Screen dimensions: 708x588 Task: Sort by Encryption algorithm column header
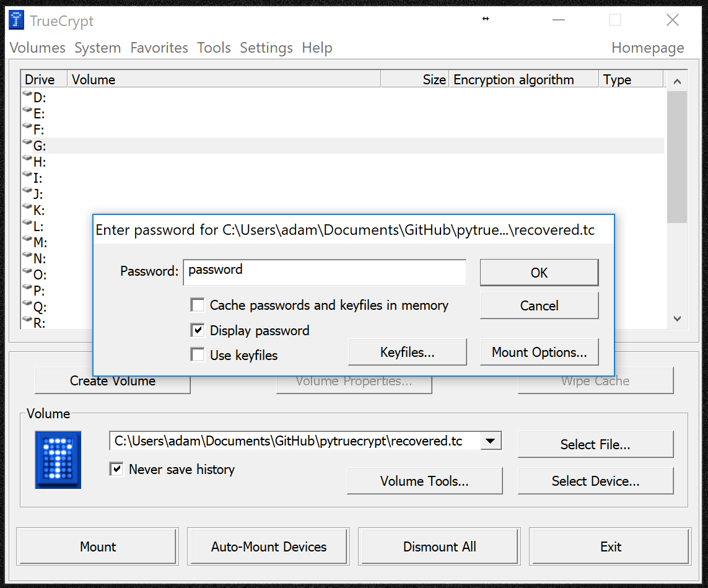click(524, 79)
